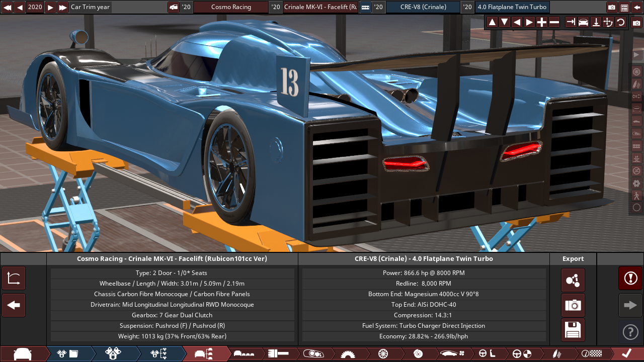Viewport: 644px width, 362px height.
Task: Zoom in with the plus button
Action: pos(542,22)
